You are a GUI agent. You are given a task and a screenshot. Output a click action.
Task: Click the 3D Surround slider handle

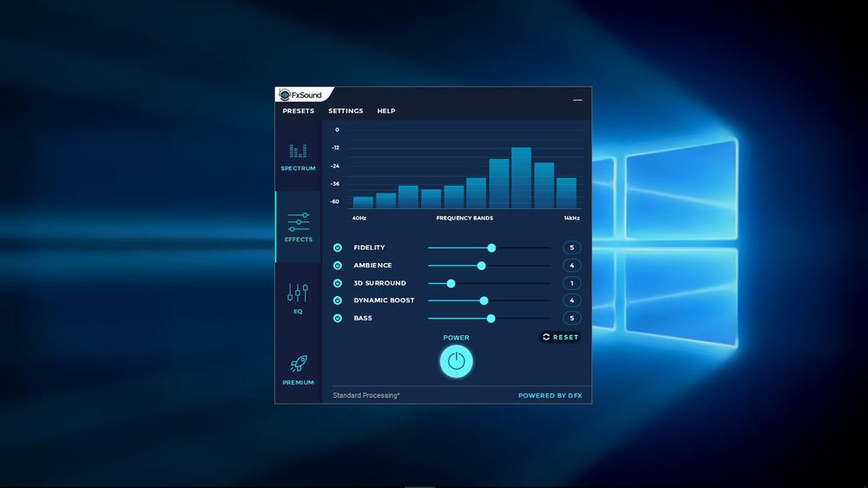tap(451, 283)
